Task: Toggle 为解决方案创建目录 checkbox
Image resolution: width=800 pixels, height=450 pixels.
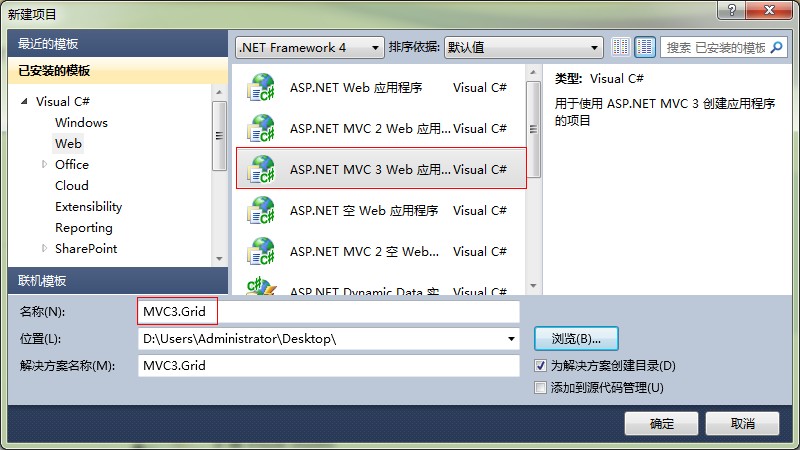Action: [x=540, y=365]
